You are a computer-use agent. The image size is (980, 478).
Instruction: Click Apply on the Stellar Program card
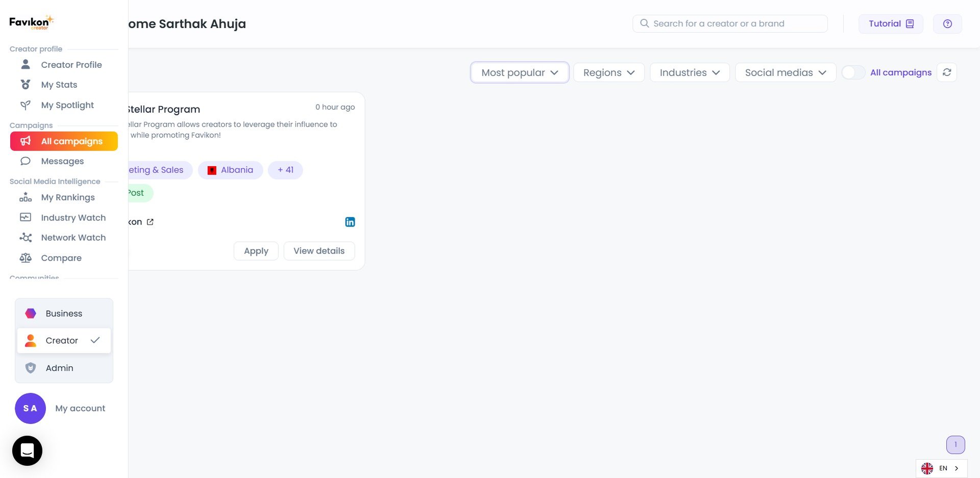256,251
